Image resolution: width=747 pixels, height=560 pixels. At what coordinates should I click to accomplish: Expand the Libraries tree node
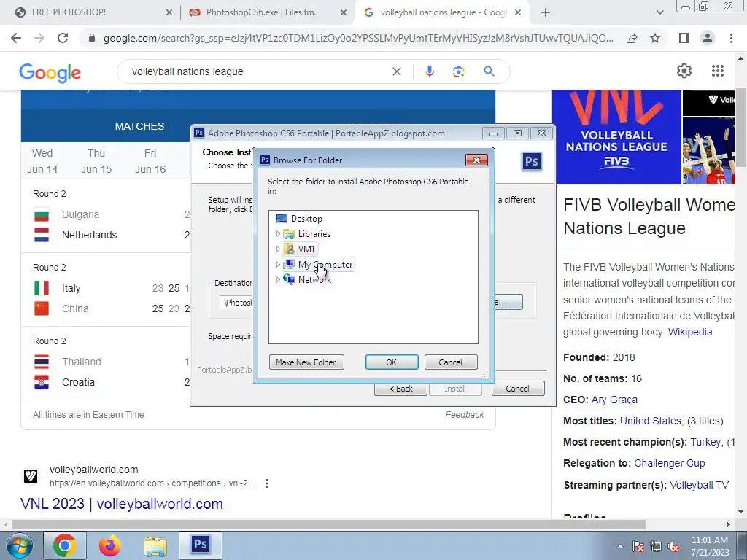(x=278, y=234)
